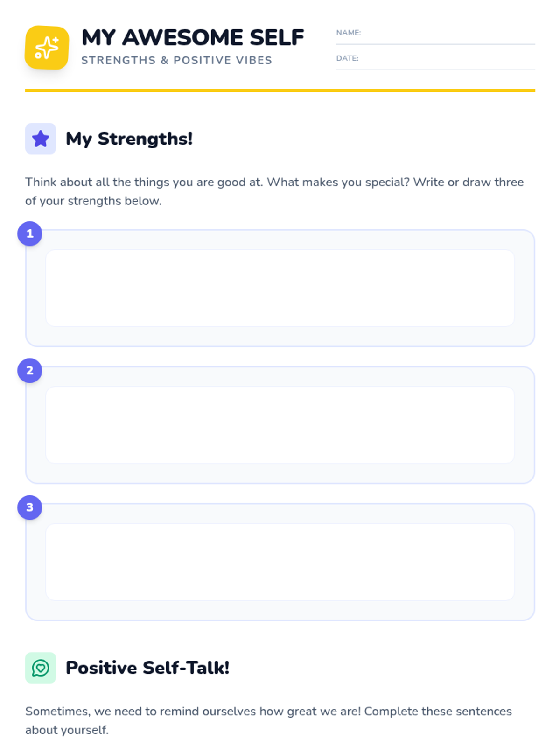Click inside the second strength answer box

[280, 425]
